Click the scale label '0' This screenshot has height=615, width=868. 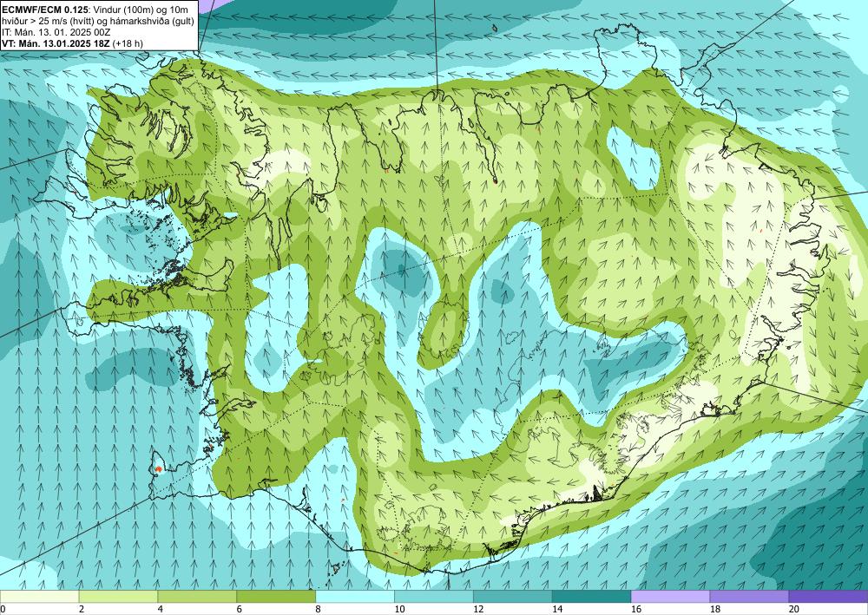click(x=3, y=610)
